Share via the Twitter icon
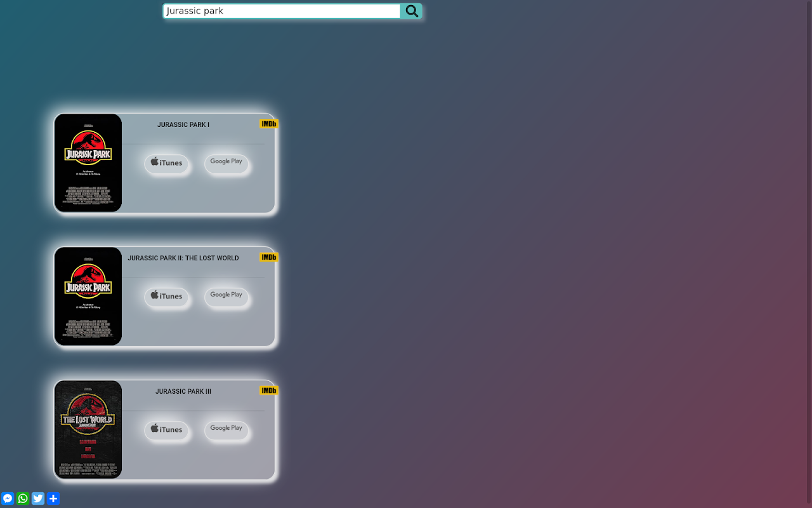 [38, 498]
